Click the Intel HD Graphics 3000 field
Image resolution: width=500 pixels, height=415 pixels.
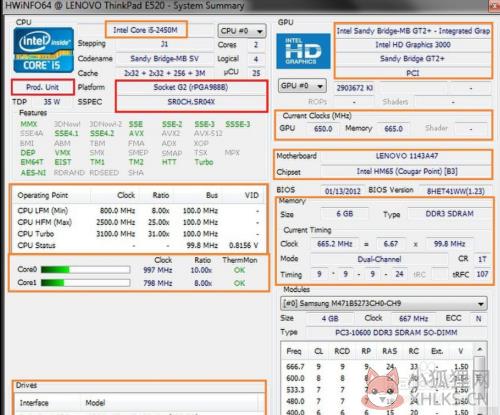point(413,45)
